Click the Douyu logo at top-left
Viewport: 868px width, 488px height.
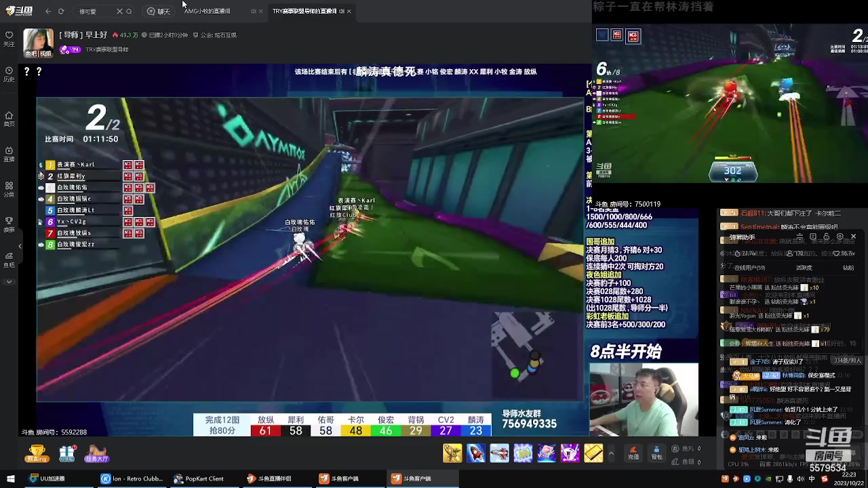point(20,11)
